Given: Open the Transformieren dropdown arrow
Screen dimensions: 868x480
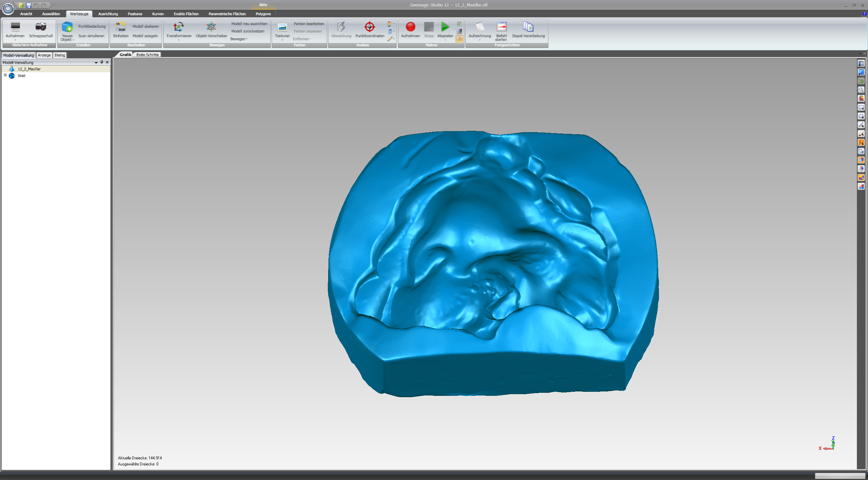Looking at the screenshot, I should tap(179, 40).
